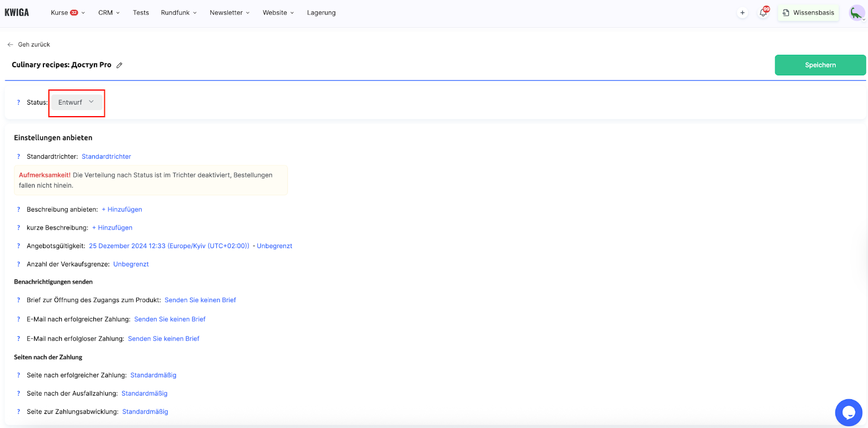Set sales limit currently Unbegrenzt
Screen dimensions: 868x428
point(131,264)
